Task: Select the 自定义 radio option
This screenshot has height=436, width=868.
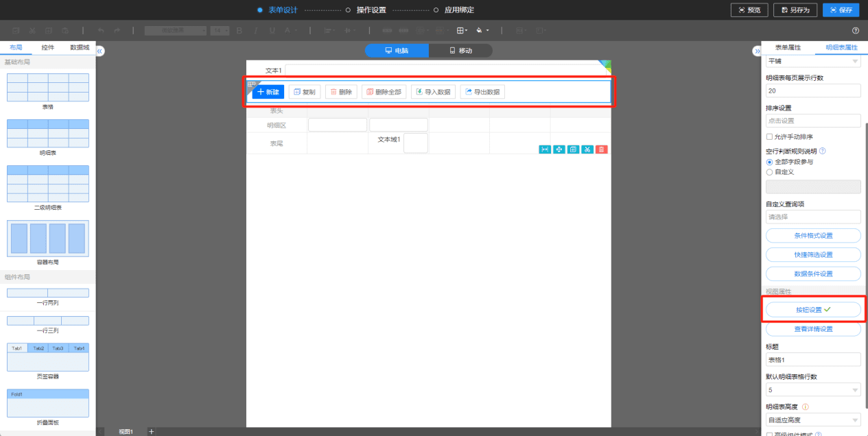Action: (769, 172)
